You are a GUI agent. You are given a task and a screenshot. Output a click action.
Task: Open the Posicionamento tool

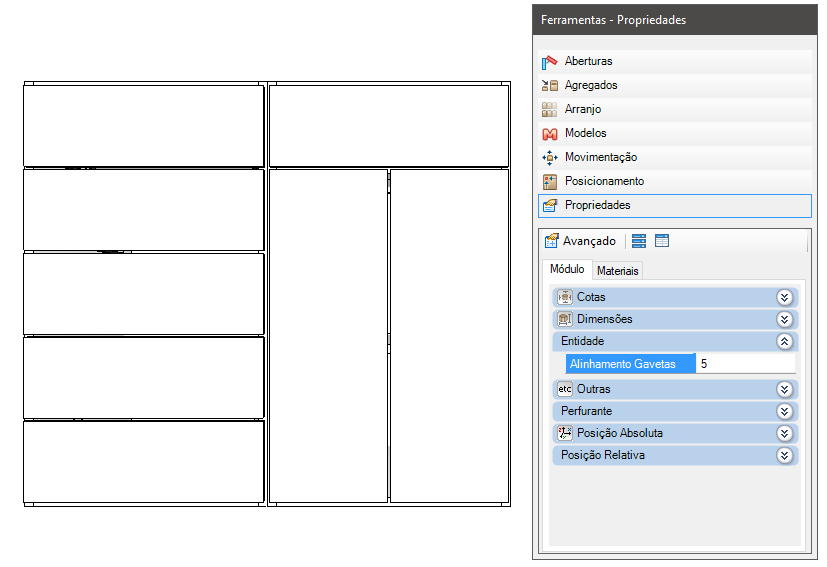pos(675,181)
